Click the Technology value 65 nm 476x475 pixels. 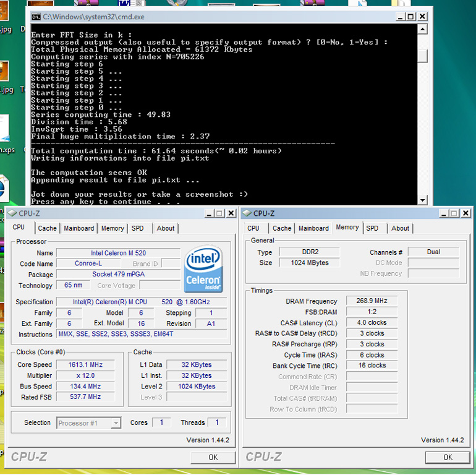click(73, 285)
